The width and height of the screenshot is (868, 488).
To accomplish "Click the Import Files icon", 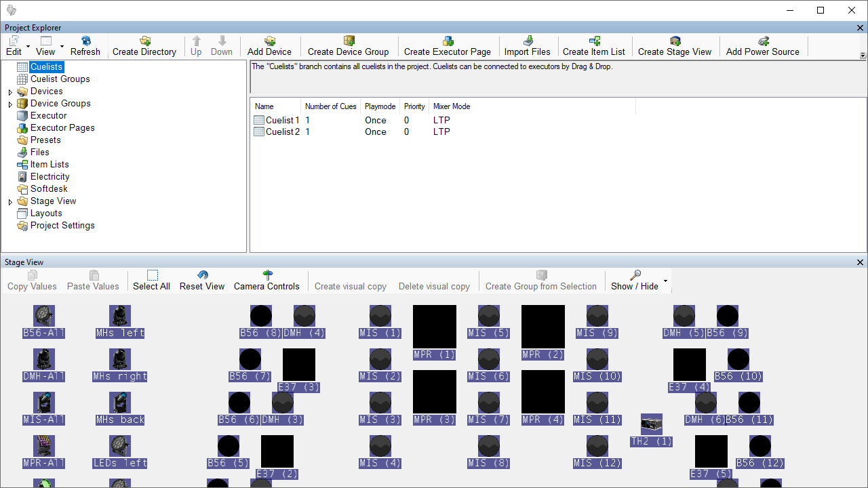I will 528,41.
